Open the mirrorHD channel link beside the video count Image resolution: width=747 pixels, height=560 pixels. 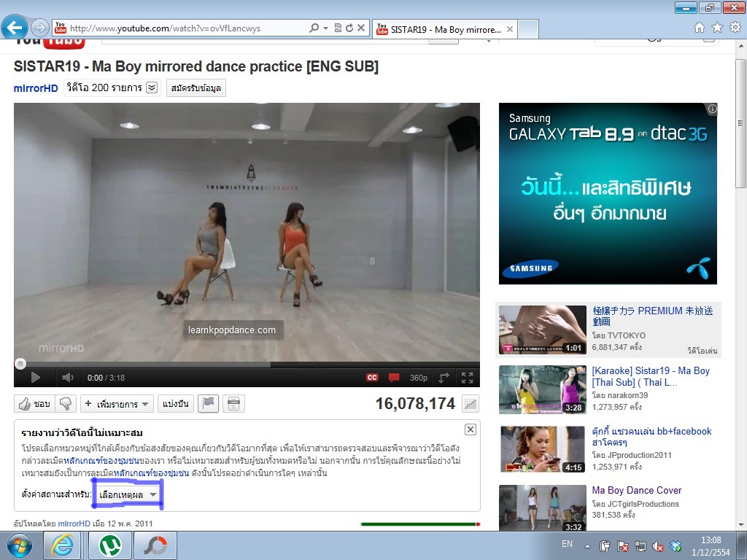36,88
